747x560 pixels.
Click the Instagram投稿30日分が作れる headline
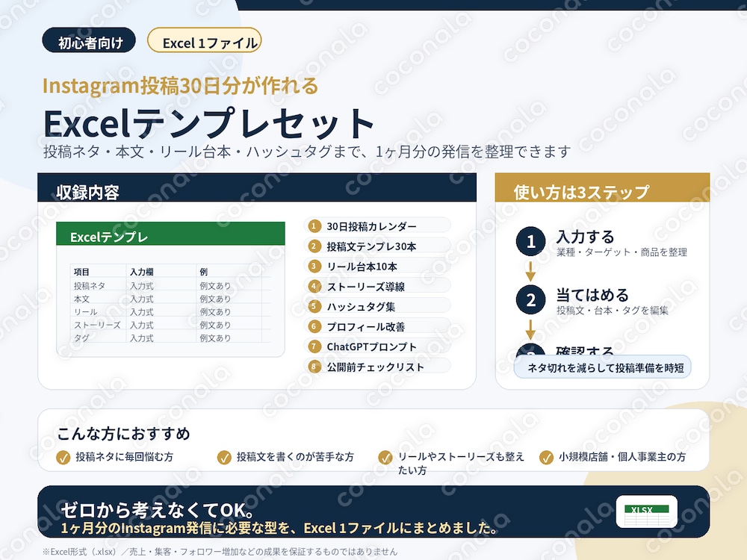coord(180,86)
